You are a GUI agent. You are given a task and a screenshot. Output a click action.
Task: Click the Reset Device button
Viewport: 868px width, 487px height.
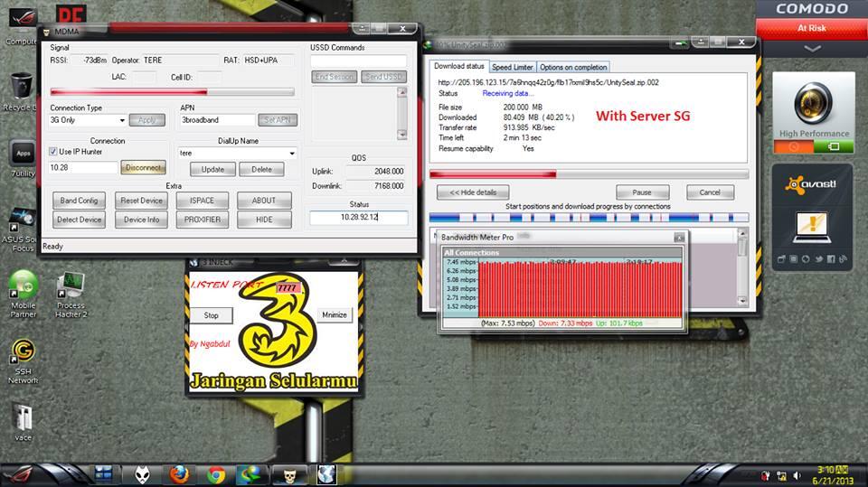[141, 201]
